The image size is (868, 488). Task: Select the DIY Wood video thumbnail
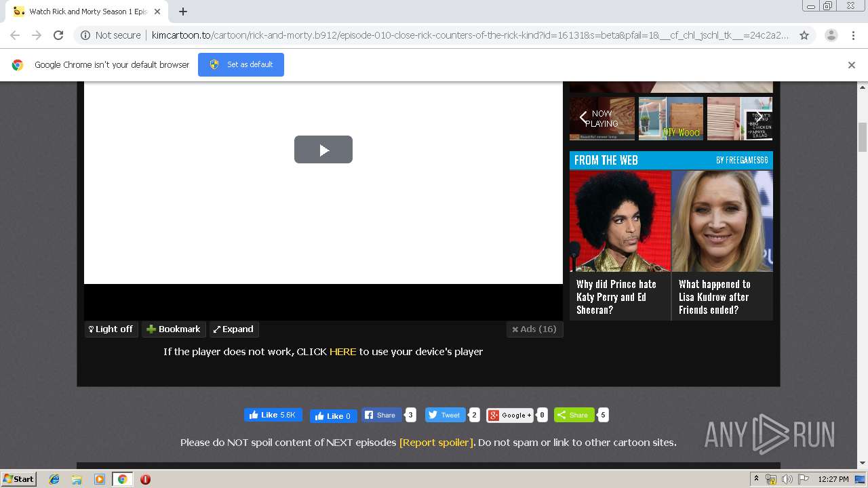point(671,119)
